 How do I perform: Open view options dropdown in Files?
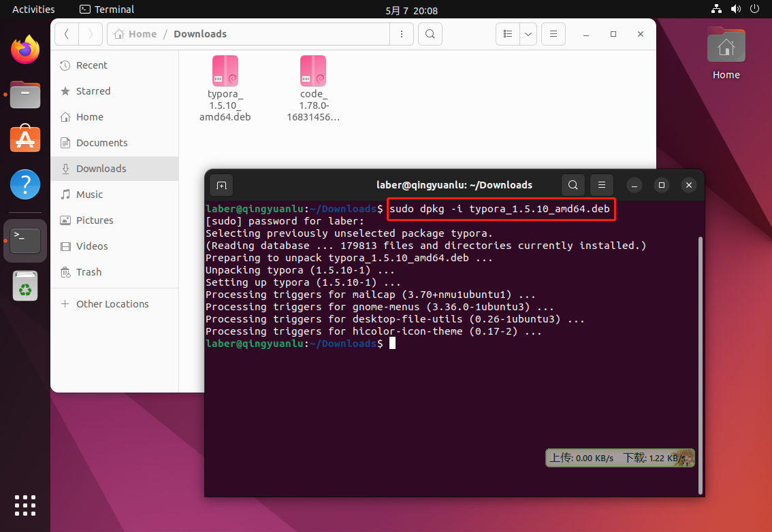point(528,34)
